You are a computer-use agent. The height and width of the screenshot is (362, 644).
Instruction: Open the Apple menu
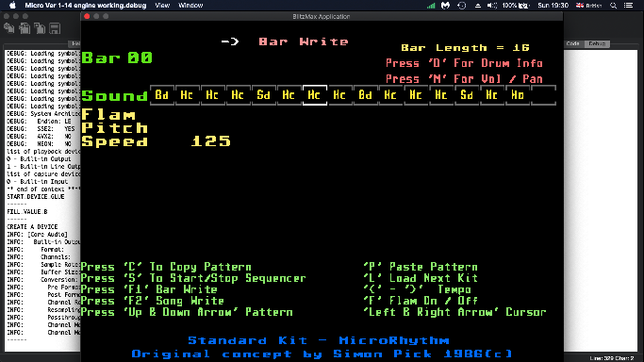[13, 6]
